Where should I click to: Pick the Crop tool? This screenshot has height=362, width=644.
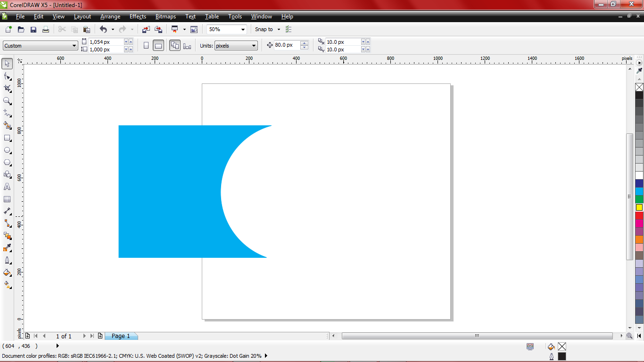(x=7, y=88)
